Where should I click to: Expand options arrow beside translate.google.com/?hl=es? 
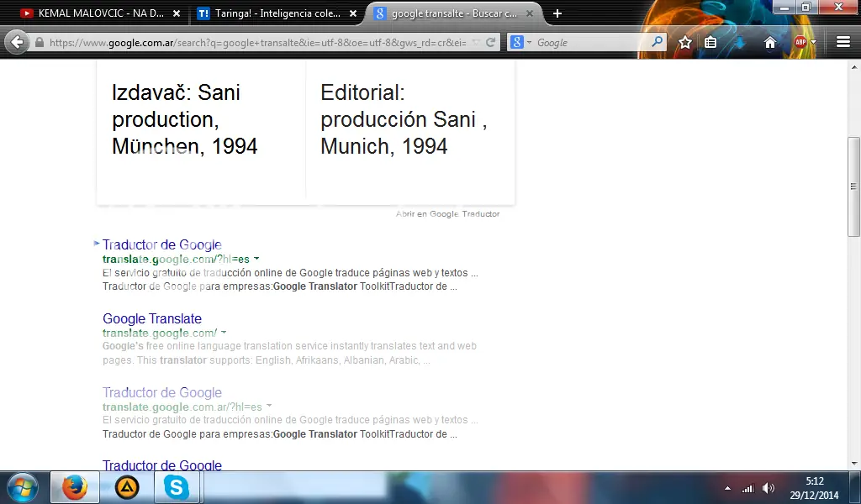pyautogui.click(x=256, y=259)
